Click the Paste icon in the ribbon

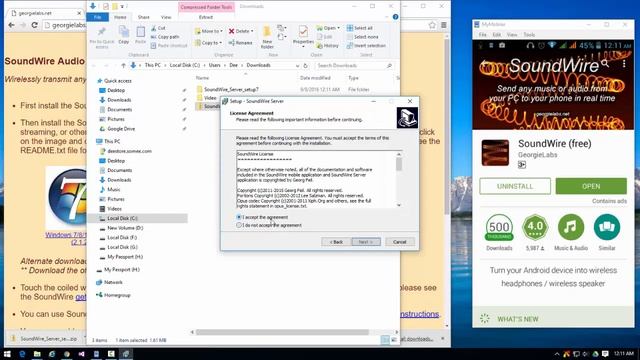click(140, 32)
